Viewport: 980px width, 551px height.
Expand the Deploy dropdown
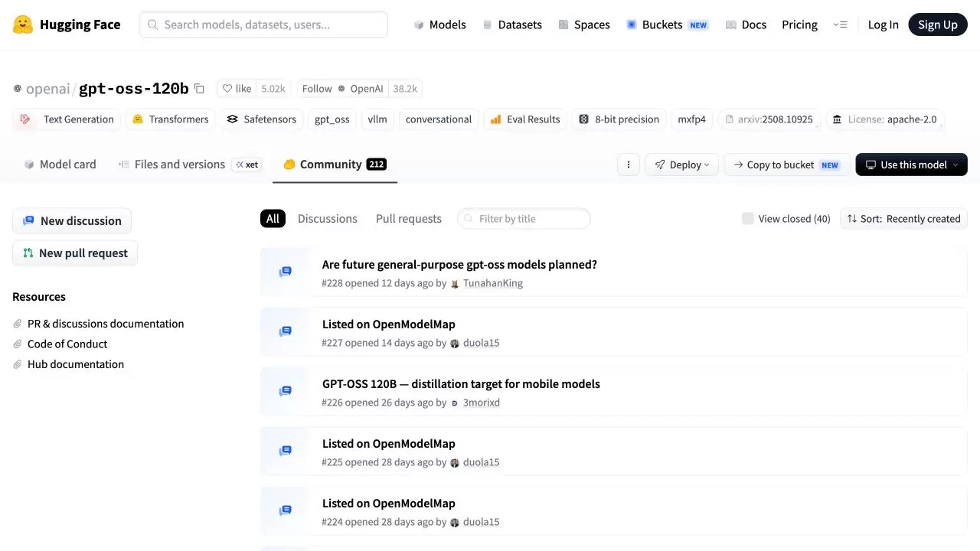(x=681, y=165)
